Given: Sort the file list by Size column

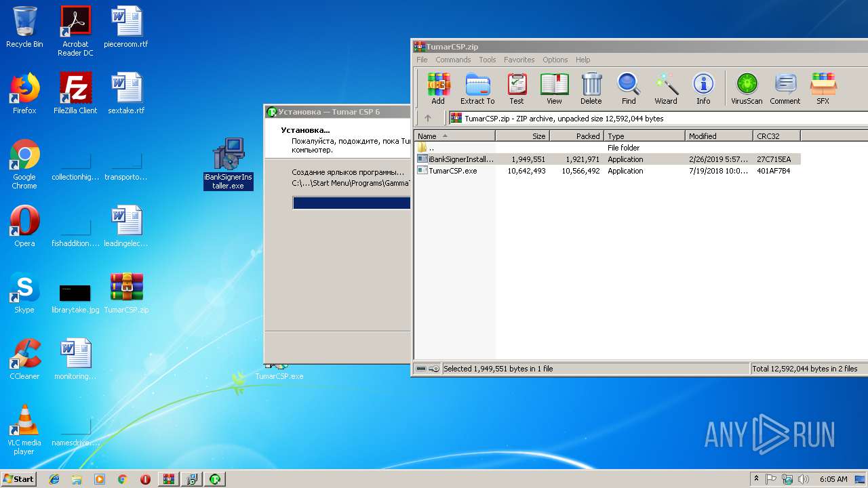Looking at the screenshot, I should tap(522, 136).
